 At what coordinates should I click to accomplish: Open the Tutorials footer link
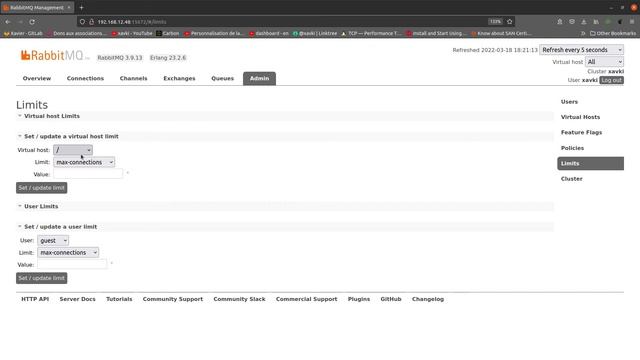pyautogui.click(x=119, y=299)
